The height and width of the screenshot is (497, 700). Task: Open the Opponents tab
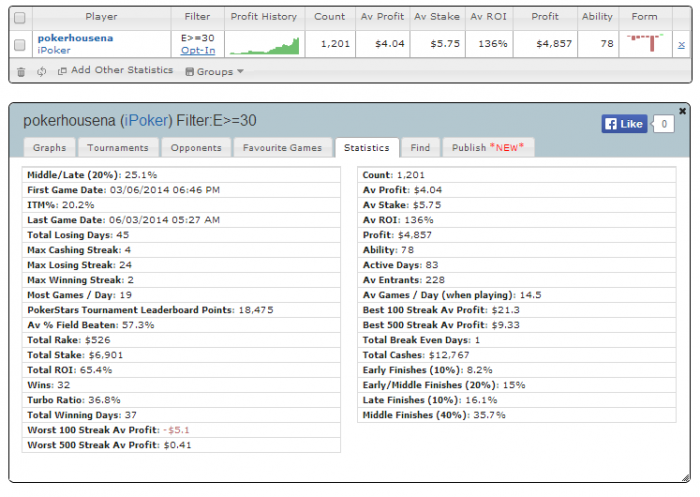pos(196,147)
